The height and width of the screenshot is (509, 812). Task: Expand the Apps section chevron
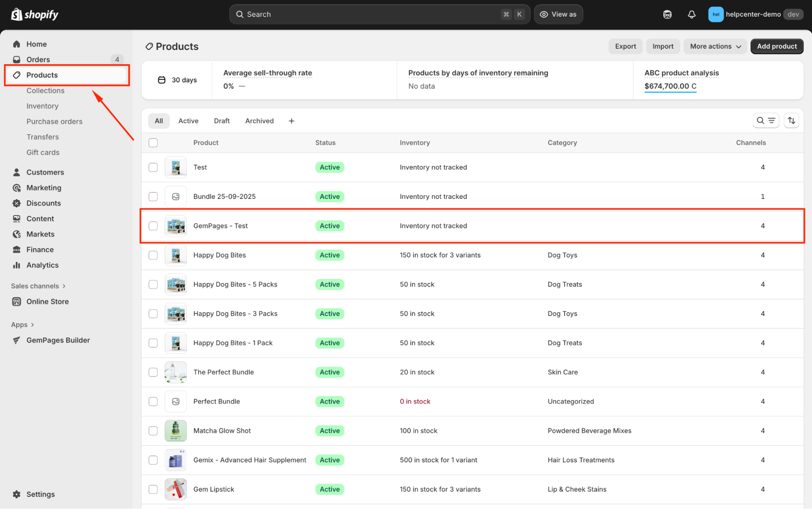pyautogui.click(x=32, y=325)
